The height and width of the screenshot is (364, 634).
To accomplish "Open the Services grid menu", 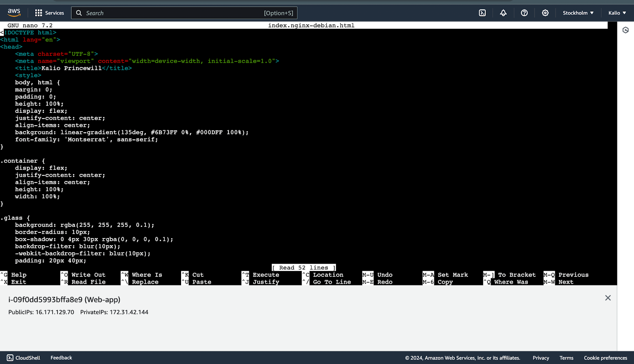I will click(38, 13).
